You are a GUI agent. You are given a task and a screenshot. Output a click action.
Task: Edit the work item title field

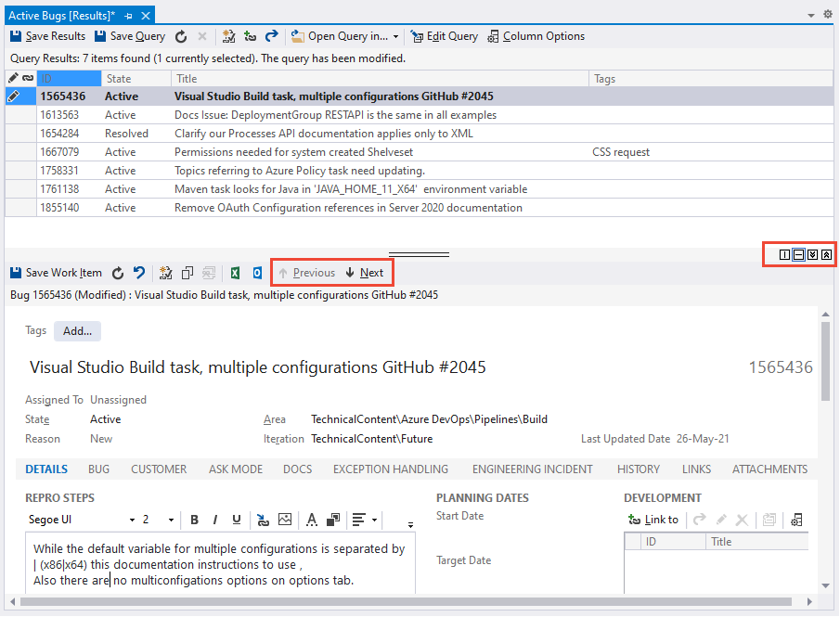pyautogui.click(x=258, y=367)
